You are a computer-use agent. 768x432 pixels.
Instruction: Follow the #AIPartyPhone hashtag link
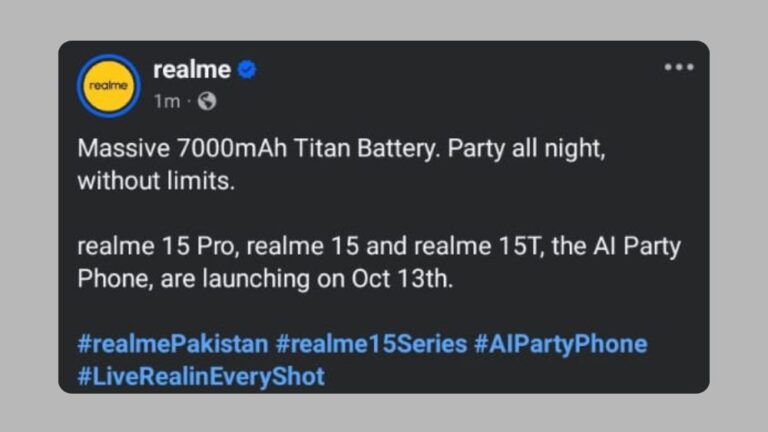click(560, 344)
